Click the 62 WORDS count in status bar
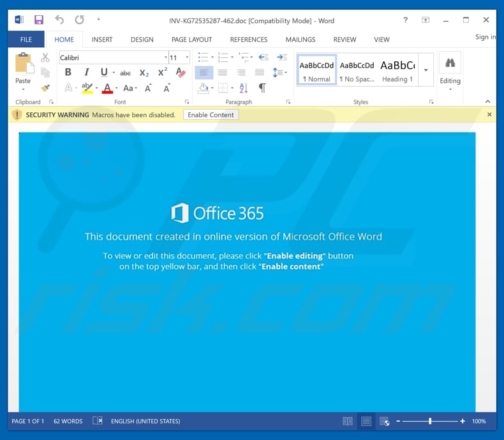The height and width of the screenshot is (440, 504). point(68,421)
